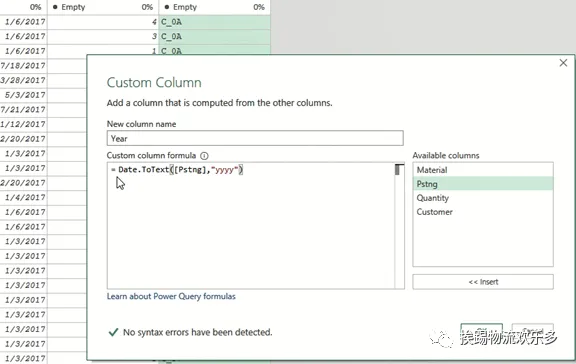The image size is (576, 364).
Task: Select Pstng in Available columns
Action: [483, 184]
